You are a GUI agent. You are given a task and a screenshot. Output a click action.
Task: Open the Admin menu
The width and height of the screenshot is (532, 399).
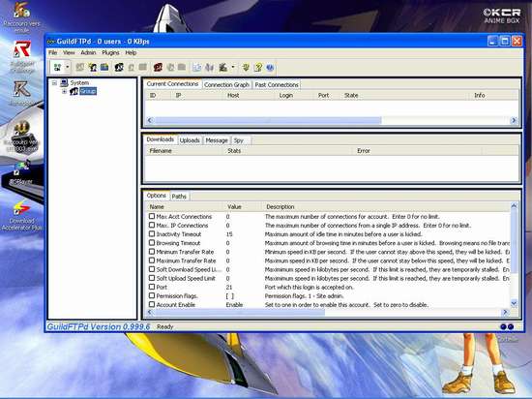[88, 52]
